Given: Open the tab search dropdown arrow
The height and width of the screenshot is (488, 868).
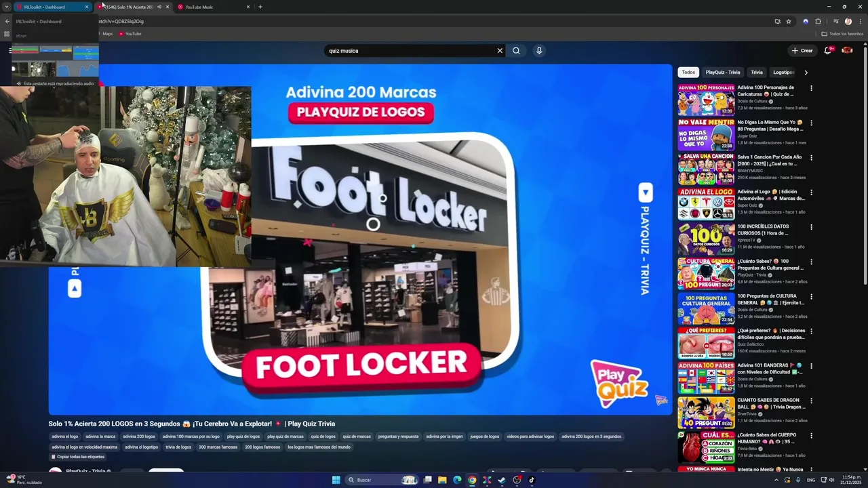Looking at the screenshot, I should [x=7, y=7].
